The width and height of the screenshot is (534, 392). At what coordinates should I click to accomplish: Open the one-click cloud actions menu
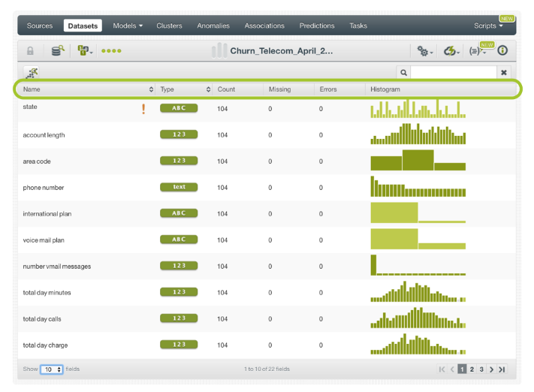[x=451, y=51]
